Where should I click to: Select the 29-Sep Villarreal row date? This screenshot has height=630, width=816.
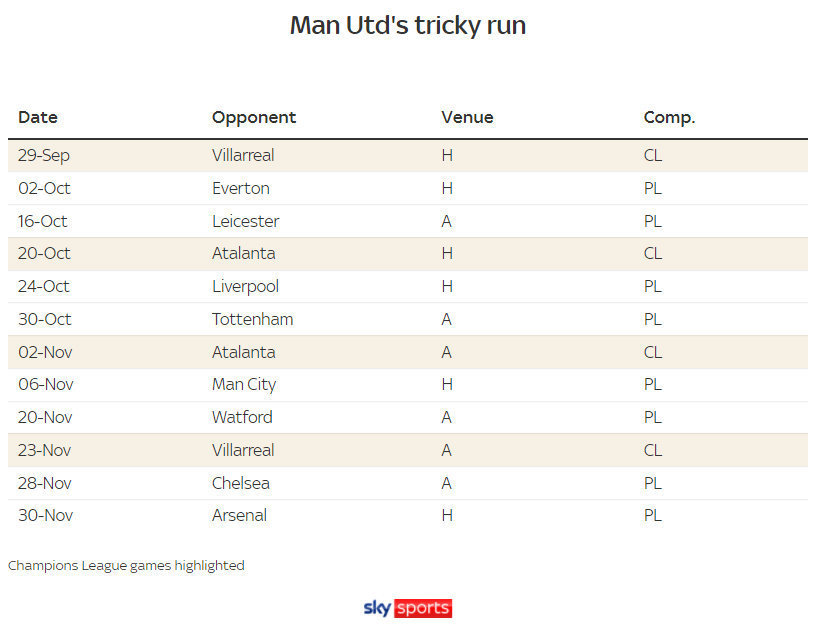[x=44, y=156]
